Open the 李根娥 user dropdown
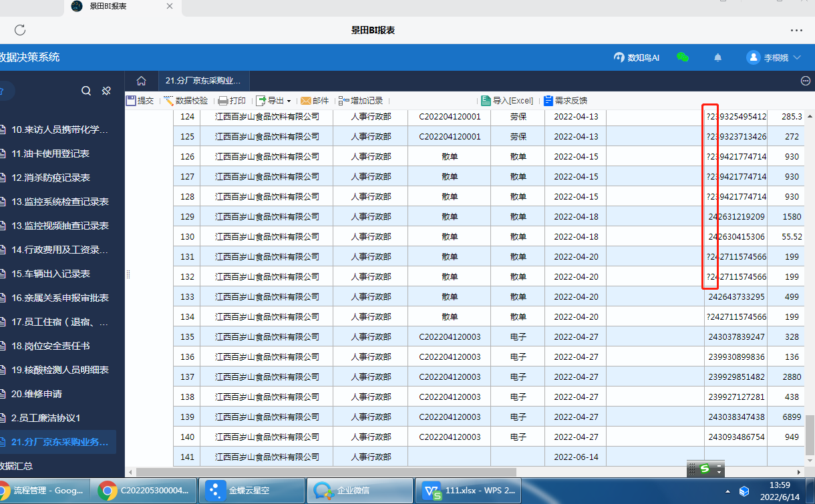This screenshot has height=504, width=815. tap(774, 57)
